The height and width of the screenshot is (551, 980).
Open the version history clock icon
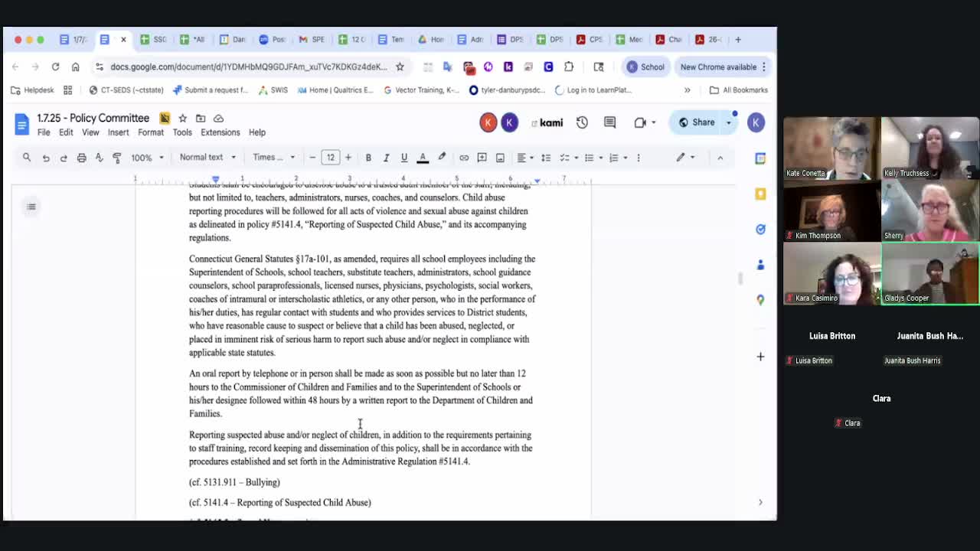click(x=582, y=122)
